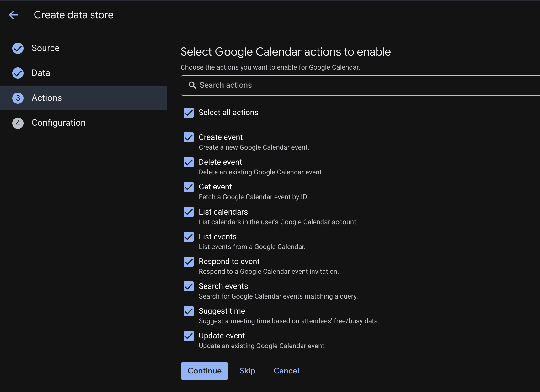Click the 'Search events' label text
The width and height of the screenshot is (540, 392).
coord(223,286)
